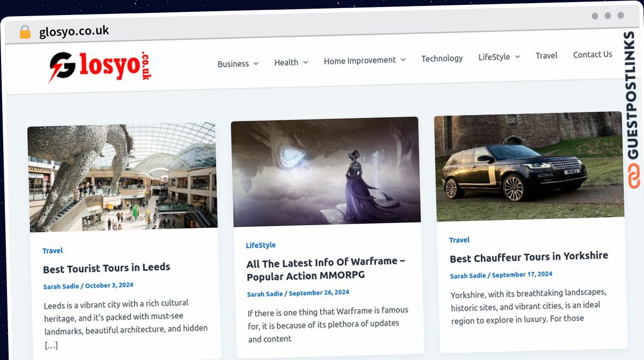
Task: Open the Warframe article image
Action: click(x=326, y=171)
